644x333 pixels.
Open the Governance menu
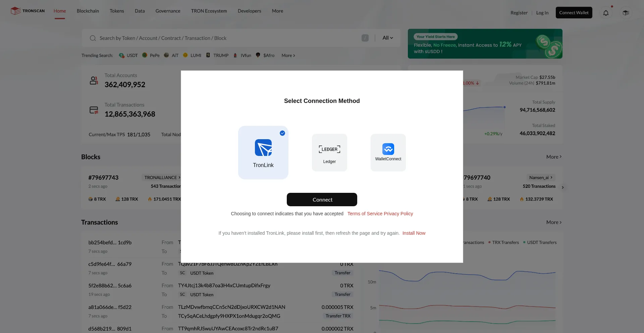pyautogui.click(x=168, y=11)
